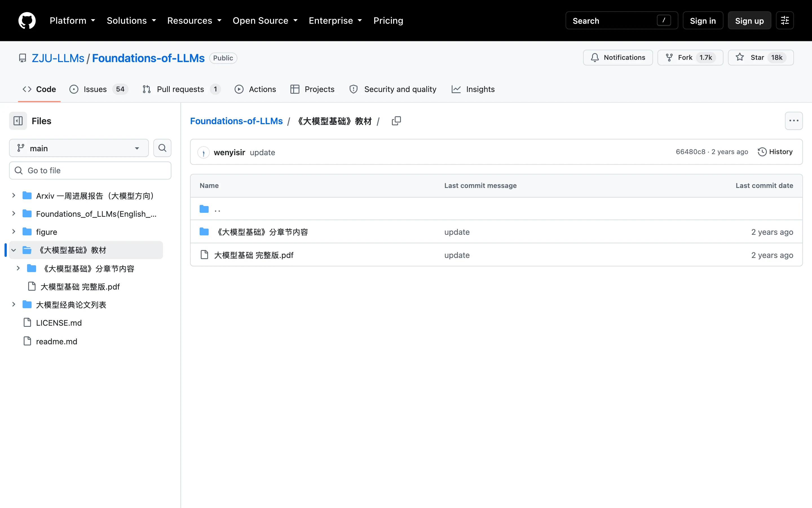Click the PDF file icon in table
The image size is (812, 508).
point(204,255)
